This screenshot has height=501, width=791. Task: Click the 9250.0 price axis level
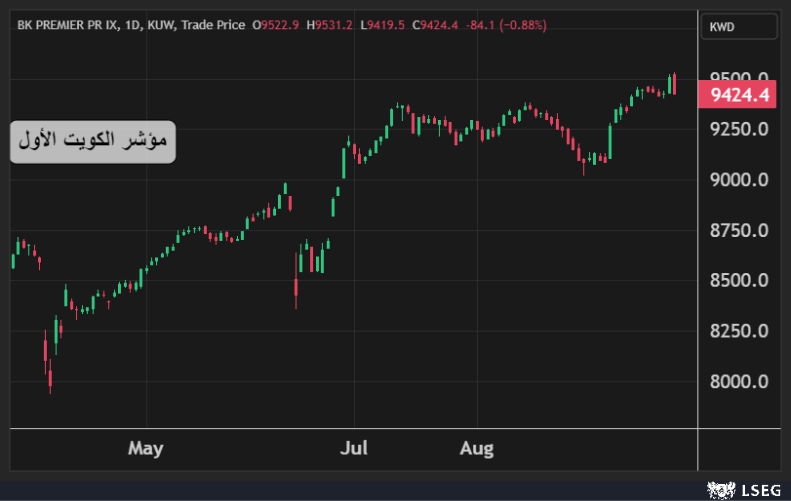point(739,130)
